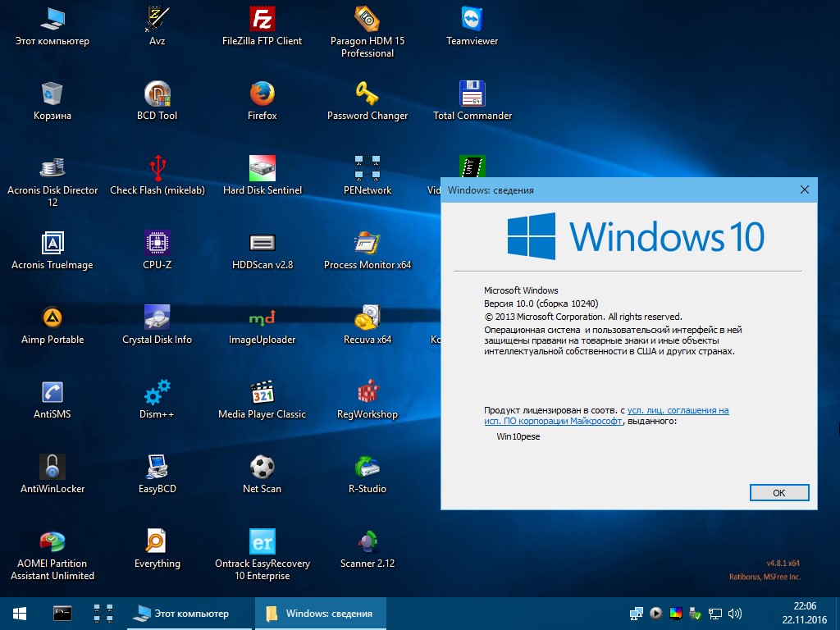Click the volume speaker tray icon

(735, 613)
